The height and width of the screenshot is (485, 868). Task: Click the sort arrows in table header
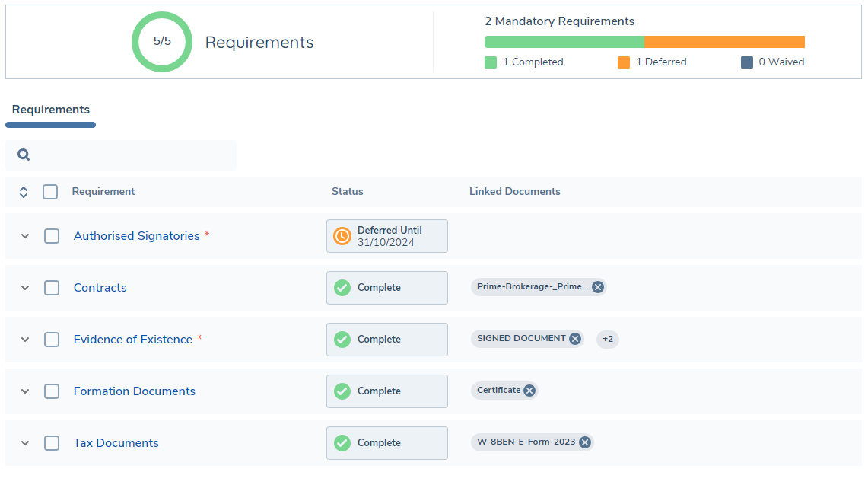click(x=24, y=192)
